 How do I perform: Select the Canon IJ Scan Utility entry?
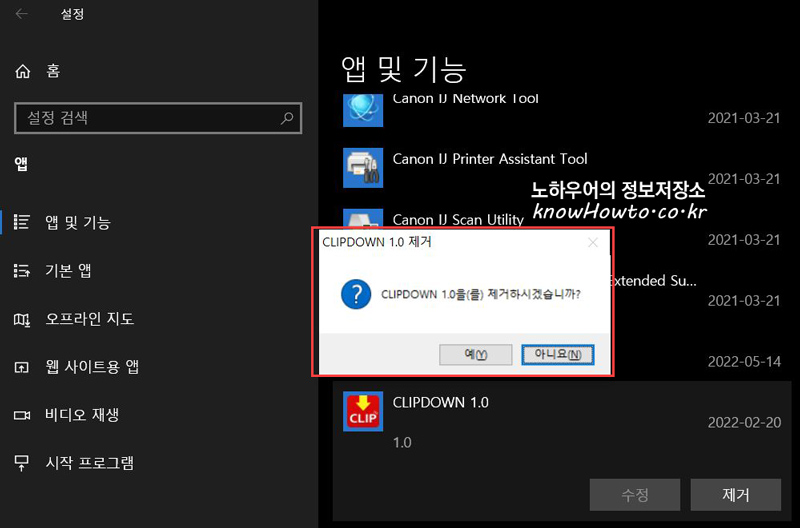click(x=458, y=219)
